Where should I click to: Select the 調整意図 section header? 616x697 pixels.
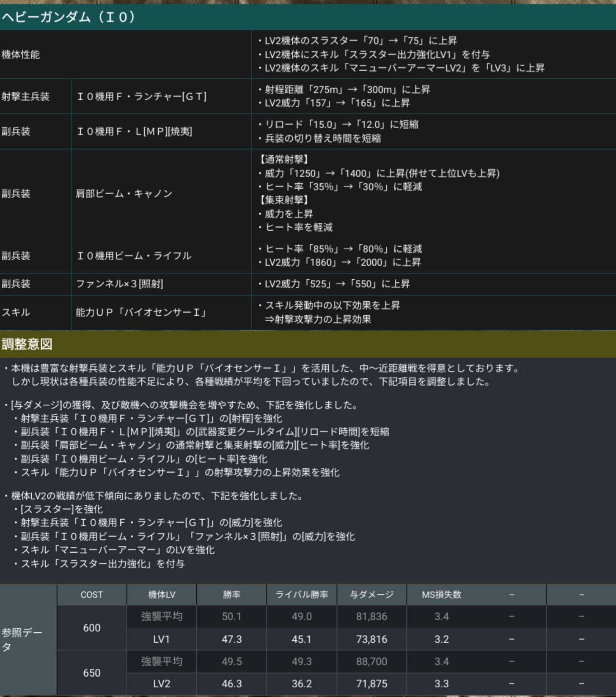click(308, 344)
